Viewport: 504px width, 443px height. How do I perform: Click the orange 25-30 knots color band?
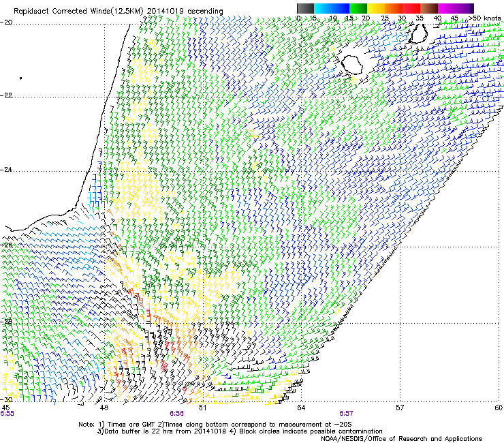(394, 8)
